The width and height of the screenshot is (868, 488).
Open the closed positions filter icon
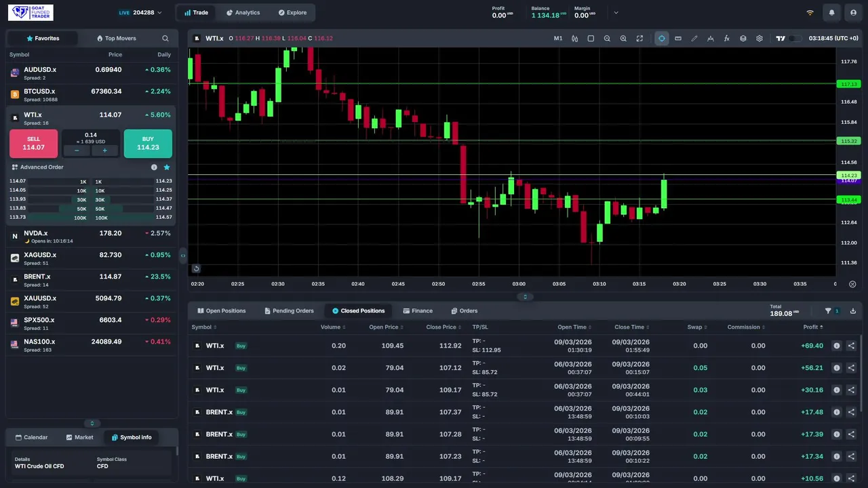tap(828, 311)
